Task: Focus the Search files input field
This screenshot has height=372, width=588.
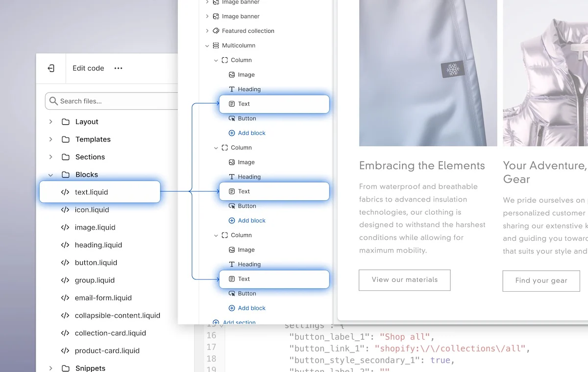Action: pos(115,101)
